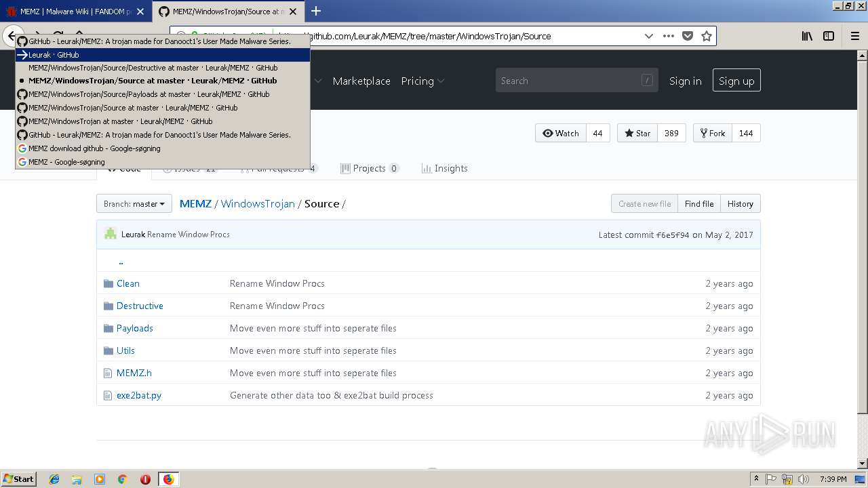The image size is (868, 488).
Task: Fork the repository with Fork button
Action: point(713,134)
